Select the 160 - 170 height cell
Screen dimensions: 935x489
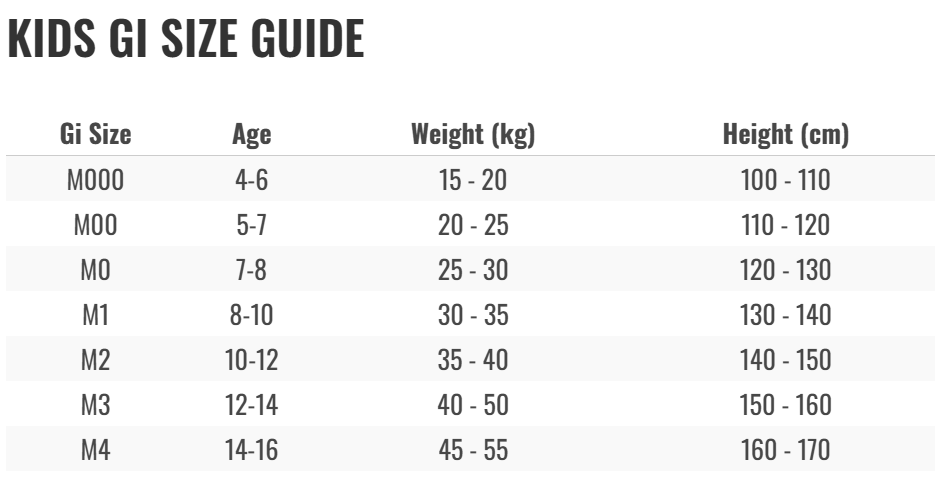[x=785, y=450]
